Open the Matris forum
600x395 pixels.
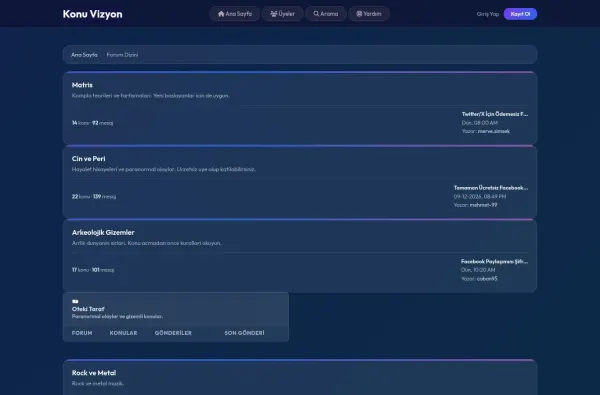coord(82,85)
